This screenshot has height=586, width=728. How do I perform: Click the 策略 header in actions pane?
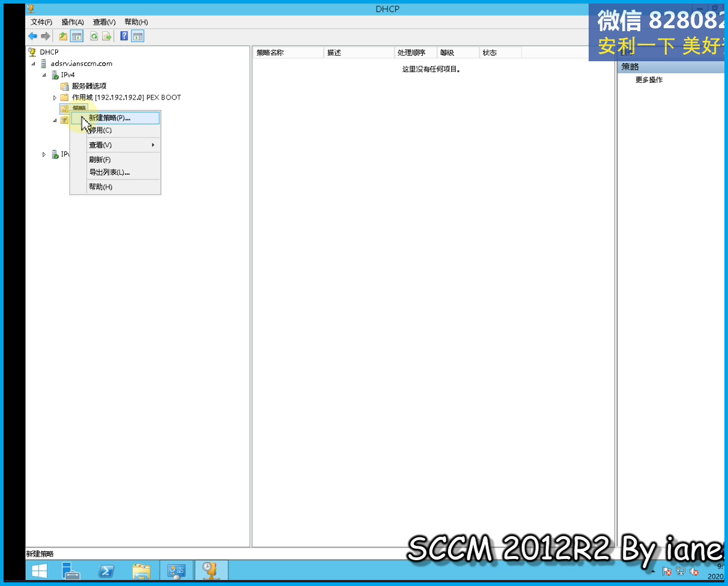click(x=672, y=67)
